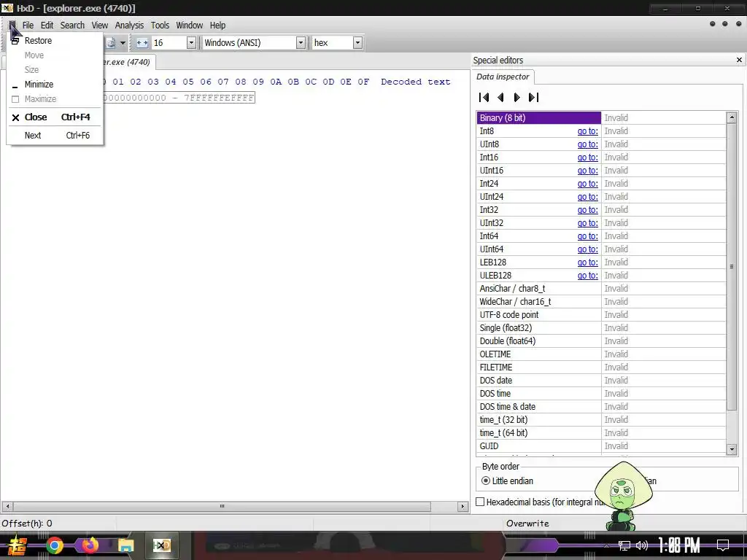Open the Tools menu
Image resolution: width=747 pixels, height=560 pixels.
coord(160,26)
